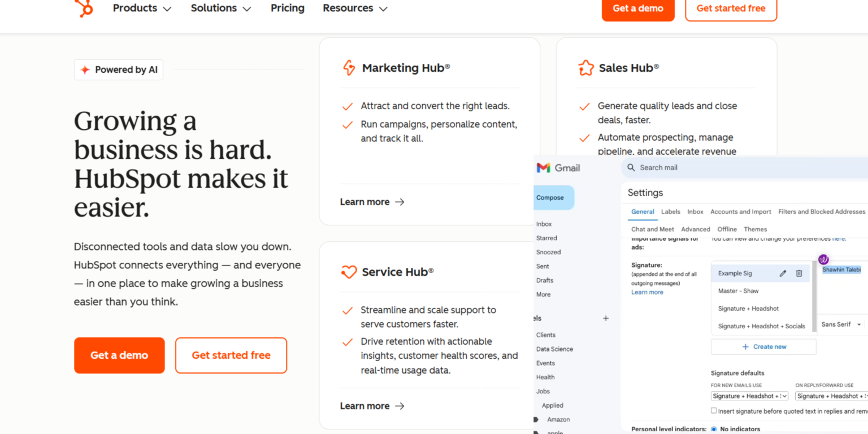
Task: Switch to the Accounts and Import tab
Action: 741,212
